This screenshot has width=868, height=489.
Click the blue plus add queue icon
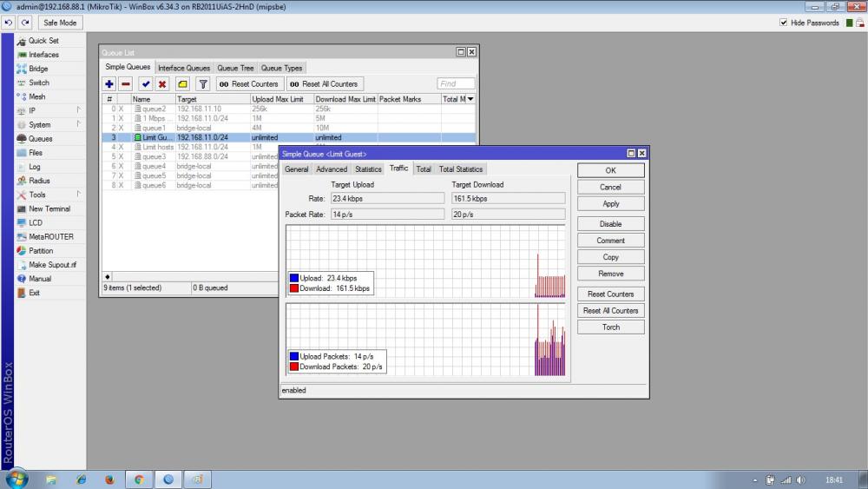click(x=109, y=84)
